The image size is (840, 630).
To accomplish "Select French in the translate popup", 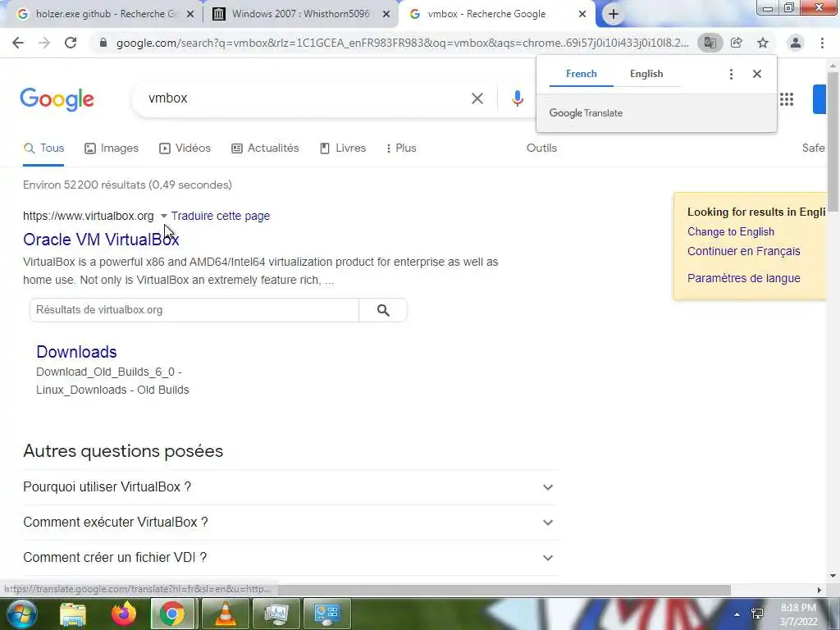I will click(x=582, y=74).
